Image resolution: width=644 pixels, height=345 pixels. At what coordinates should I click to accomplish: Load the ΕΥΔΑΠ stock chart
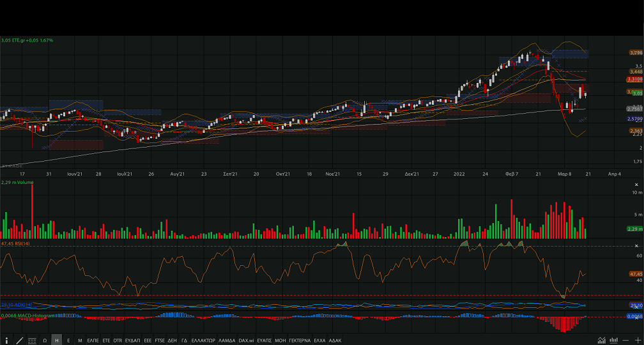[x=132, y=341]
